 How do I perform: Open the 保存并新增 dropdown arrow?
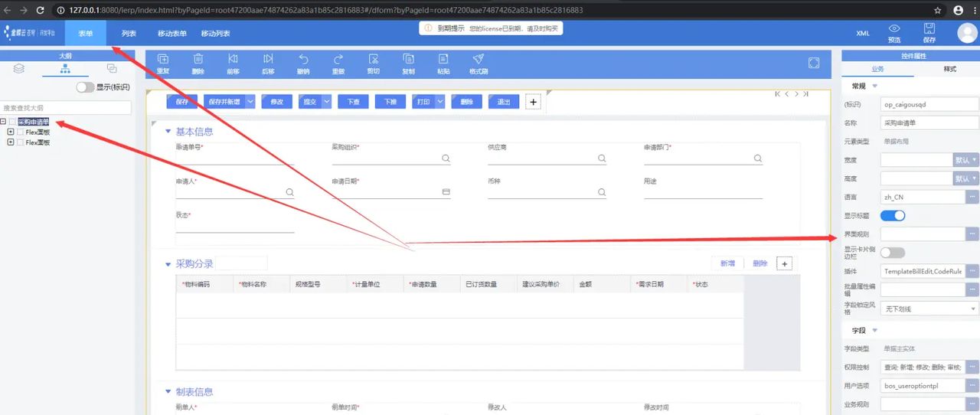(x=249, y=101)
